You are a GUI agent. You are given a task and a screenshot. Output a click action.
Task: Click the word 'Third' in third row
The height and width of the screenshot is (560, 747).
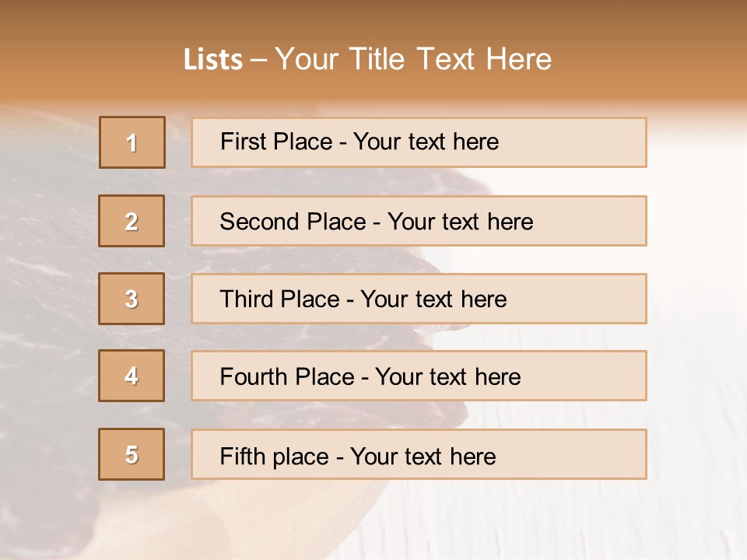coord(245,299)
